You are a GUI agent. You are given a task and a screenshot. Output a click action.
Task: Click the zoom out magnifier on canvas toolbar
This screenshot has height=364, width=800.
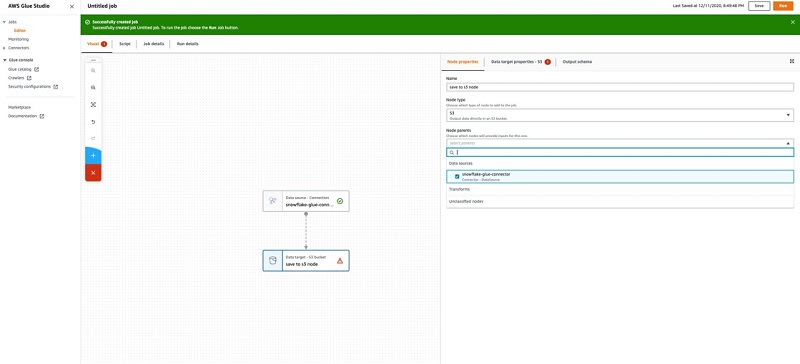[x=93, y=88]
